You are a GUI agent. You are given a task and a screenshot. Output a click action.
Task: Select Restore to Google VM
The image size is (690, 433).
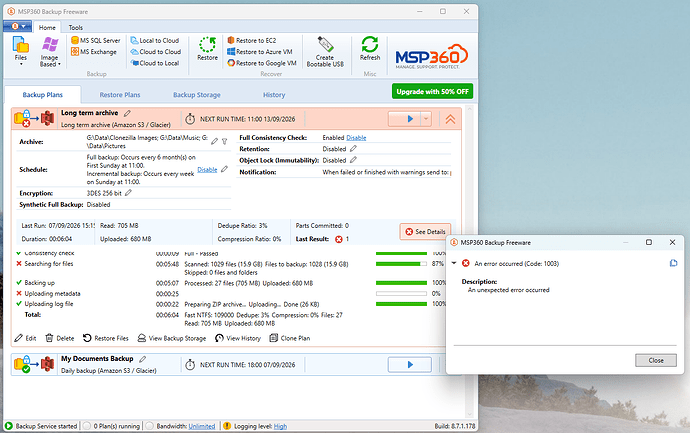pos(262,63)
